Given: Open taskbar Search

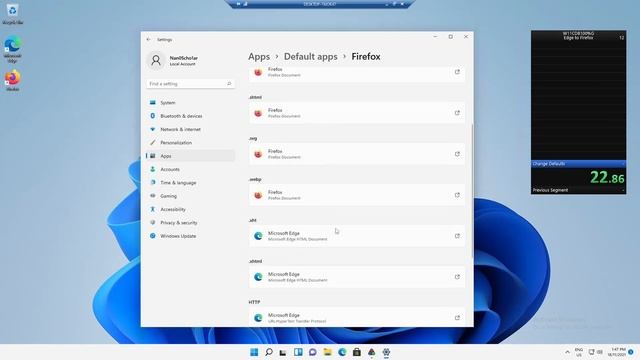Looking at the screenshot, I should click(269, 352).
